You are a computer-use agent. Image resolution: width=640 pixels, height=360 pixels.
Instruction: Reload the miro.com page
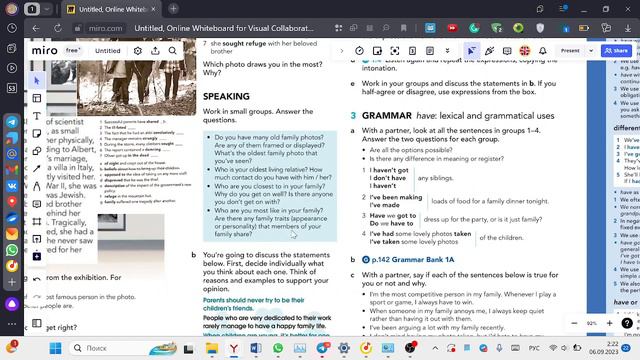coord(58,28)
